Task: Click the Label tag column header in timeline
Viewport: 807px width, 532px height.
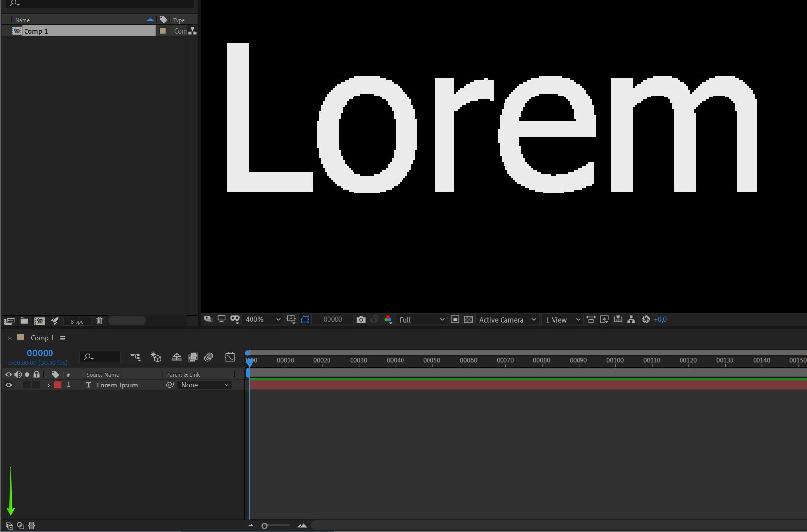Action: (55, 374)
